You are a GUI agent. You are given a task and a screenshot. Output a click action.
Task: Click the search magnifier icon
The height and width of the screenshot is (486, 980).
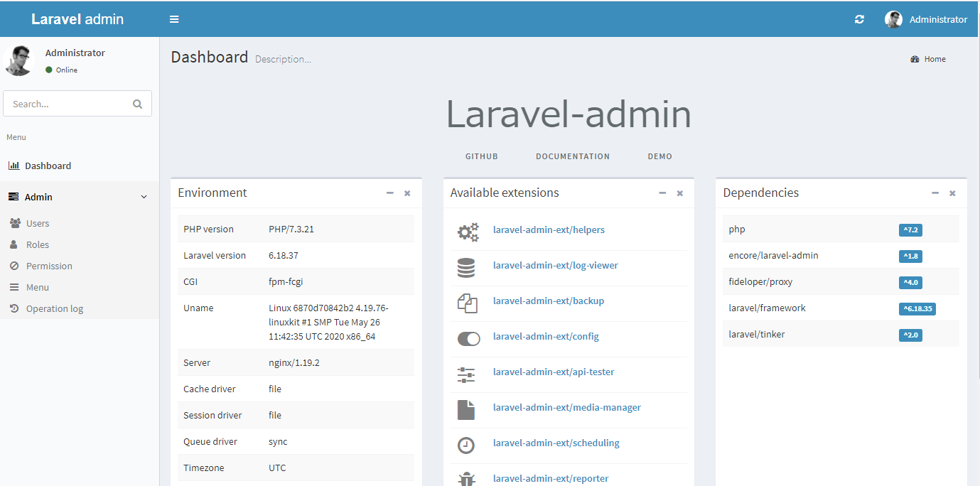[137, 104]
